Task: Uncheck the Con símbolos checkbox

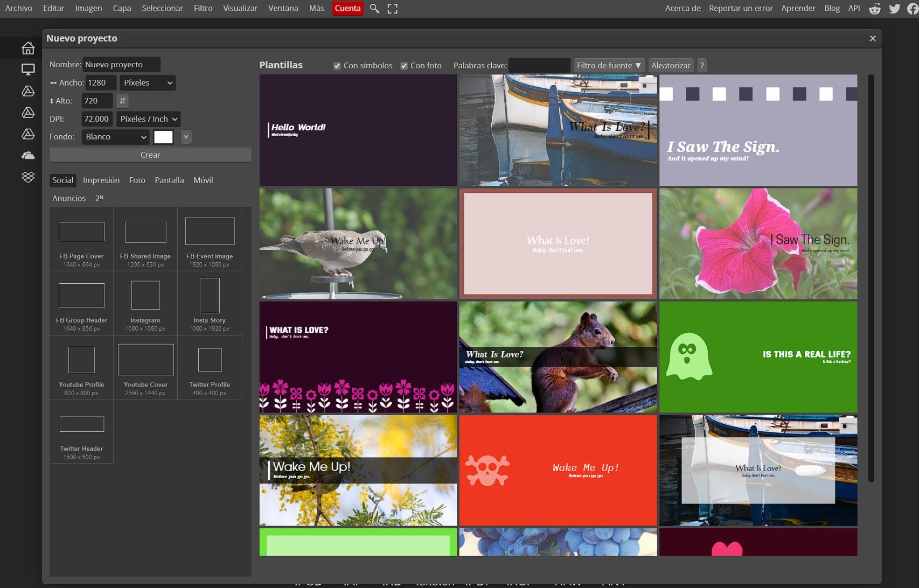Action: pyautogui.click(x=337, y=66)
